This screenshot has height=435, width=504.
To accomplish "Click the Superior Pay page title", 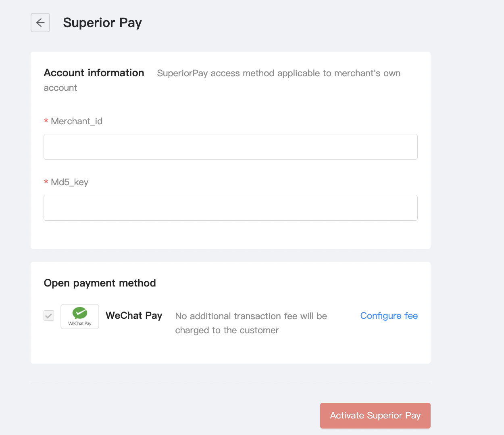I will (102, 23).
